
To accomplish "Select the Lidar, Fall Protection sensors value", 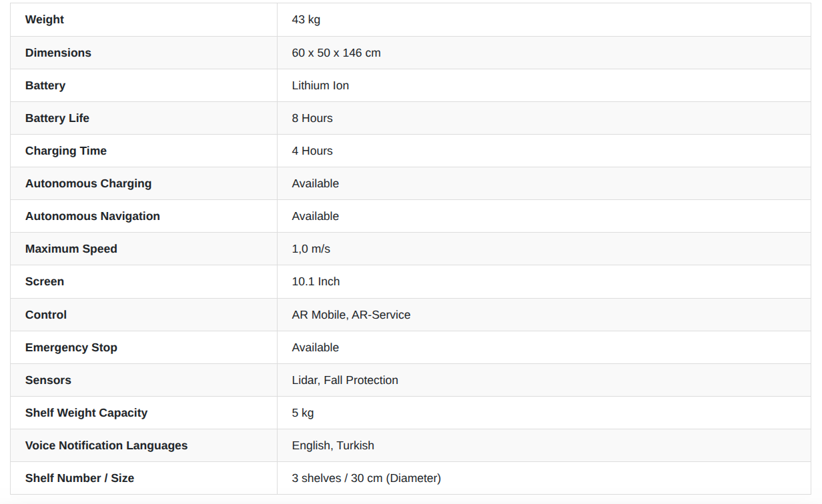I will (345, 380).
